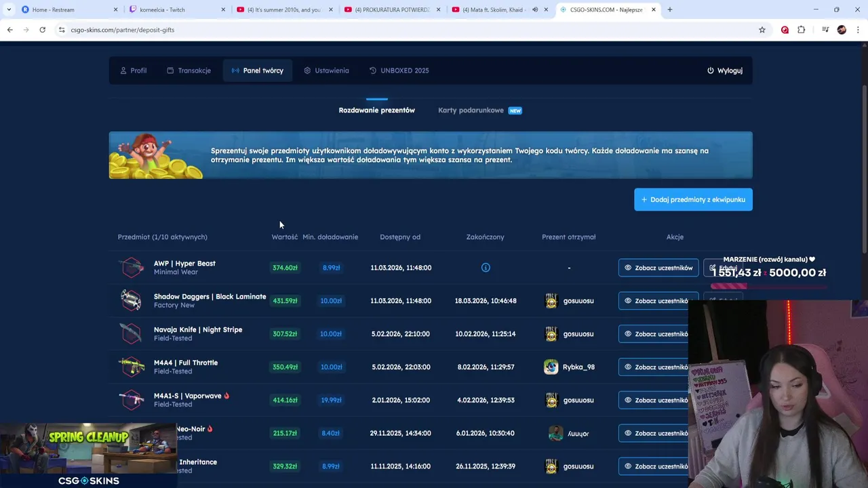Click the AWP | Hyper Beast item name
868x488 pixels.
(x=184, y=264)
